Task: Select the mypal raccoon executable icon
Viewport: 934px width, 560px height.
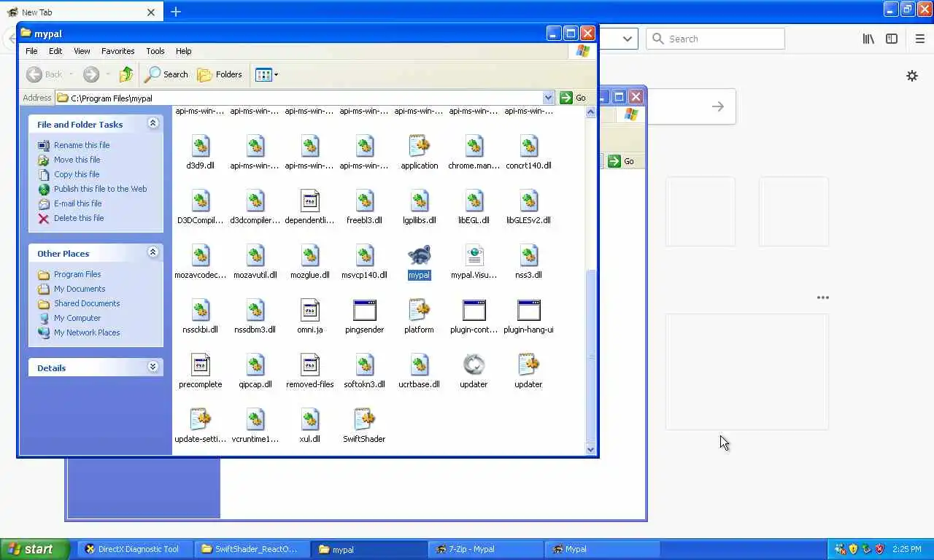Action: (420, 255)
